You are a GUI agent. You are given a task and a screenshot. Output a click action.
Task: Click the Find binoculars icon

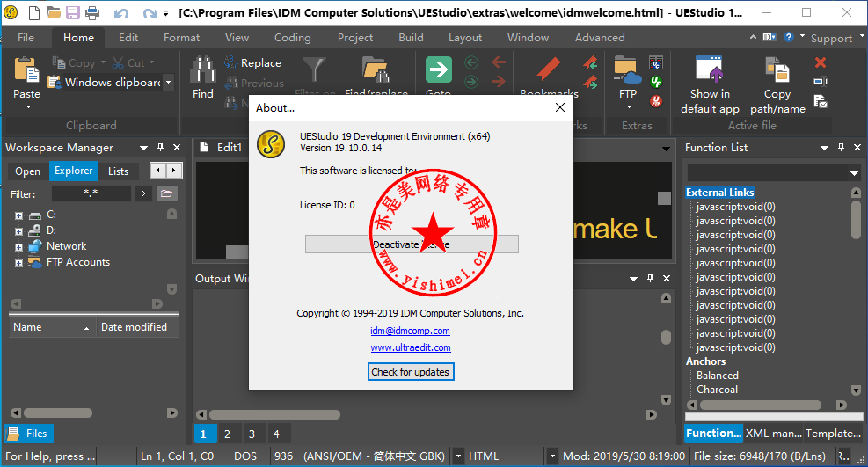(202, 69)
